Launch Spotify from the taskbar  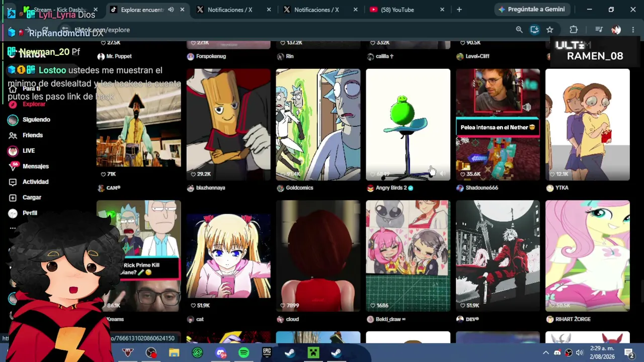point(244,353)
